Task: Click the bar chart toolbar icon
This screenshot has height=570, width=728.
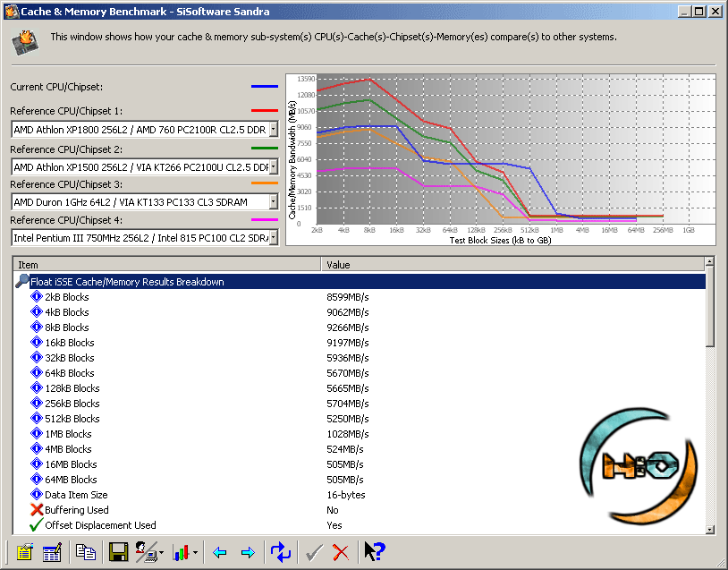Action: coord(181,552)
